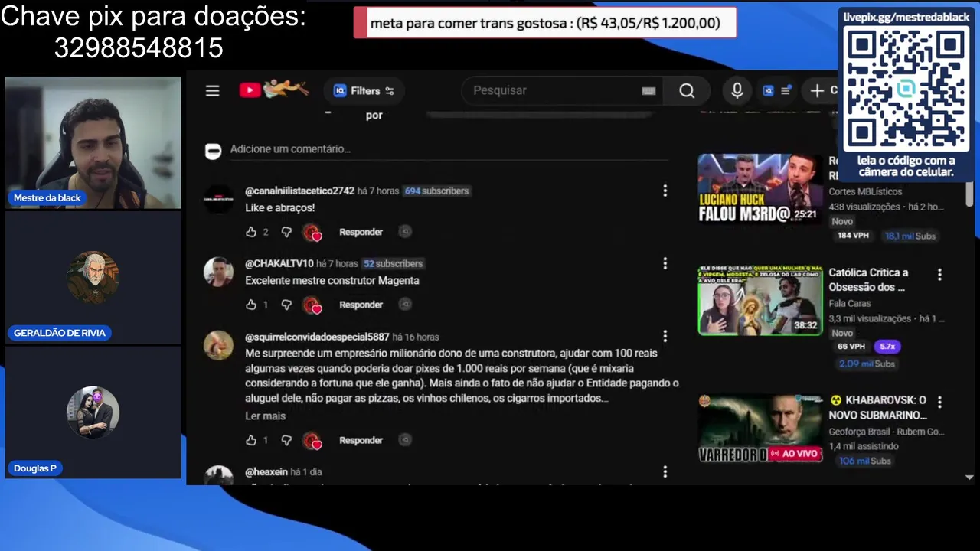The height and width of the screenshot is (551, 980).
Task: Click the page scrollbar thumb
Action: (969, 193)
